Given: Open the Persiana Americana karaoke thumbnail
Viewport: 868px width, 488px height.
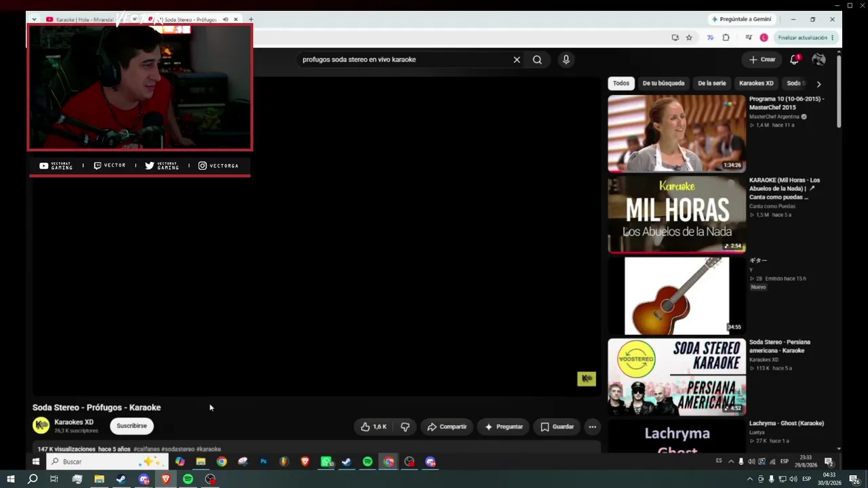Looking at the screenshot, I should 677,377.
